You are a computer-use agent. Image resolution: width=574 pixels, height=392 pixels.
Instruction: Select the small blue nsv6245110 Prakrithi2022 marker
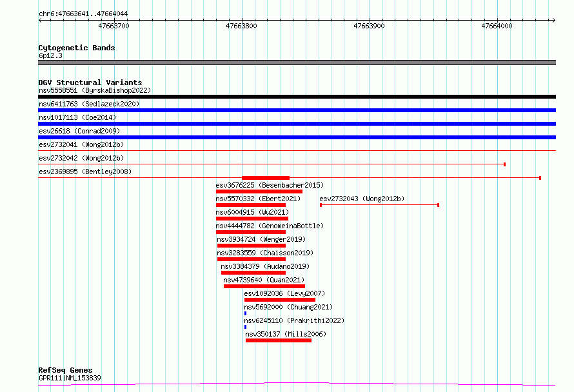[x=245, y=327]
